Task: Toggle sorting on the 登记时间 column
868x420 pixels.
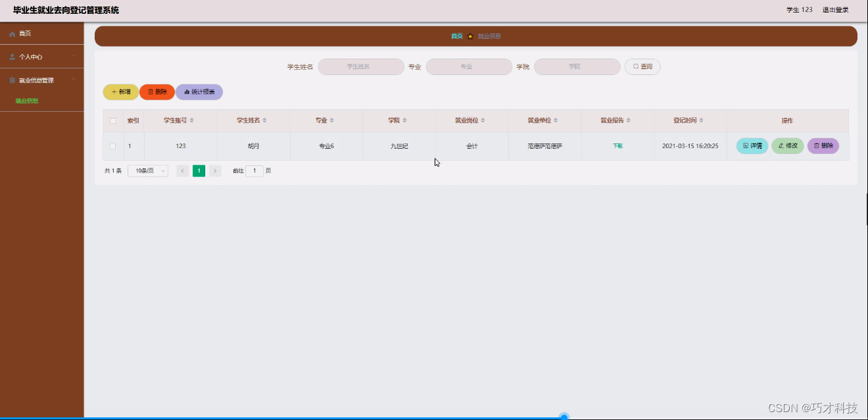Action: (x=701, y=120)
